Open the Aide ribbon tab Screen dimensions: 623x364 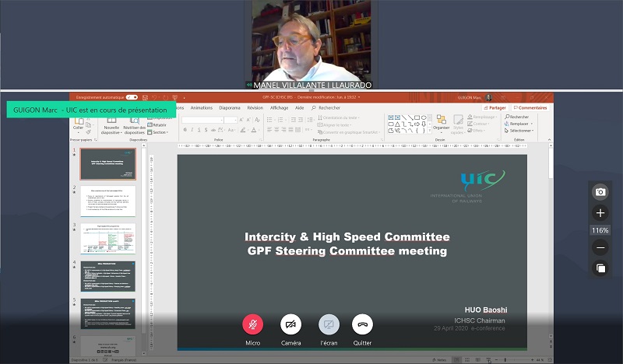[x=300, y=107]
